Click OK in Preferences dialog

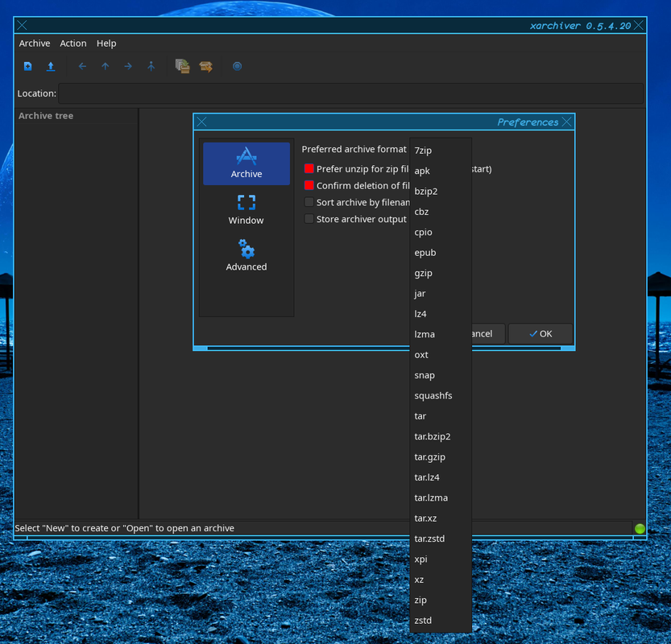[541, 333]
